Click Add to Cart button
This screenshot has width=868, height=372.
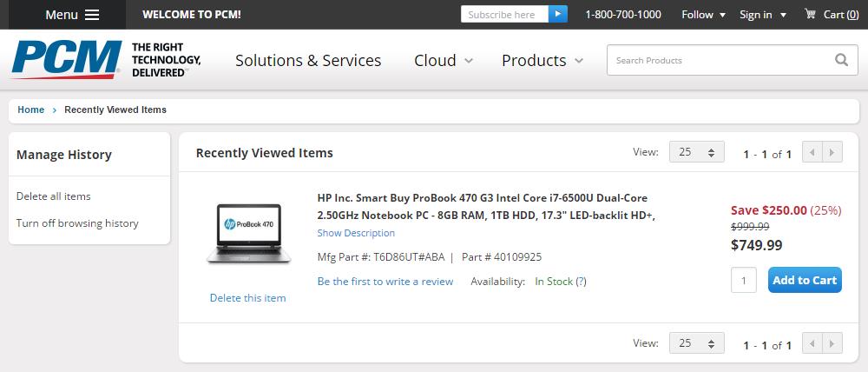coord(805,280)
